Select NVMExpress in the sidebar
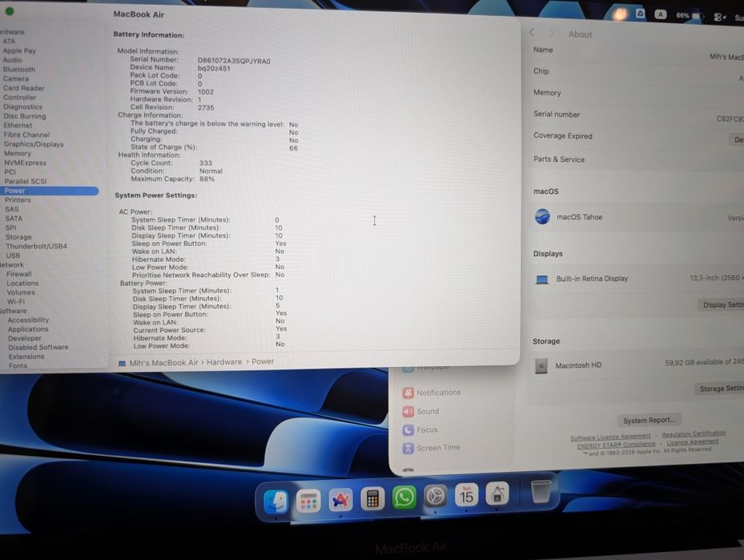744x560 pixels. click(x=25, y=163)
